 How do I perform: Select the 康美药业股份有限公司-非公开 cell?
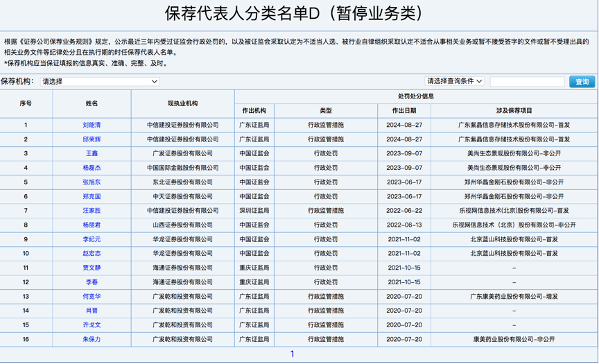514,339
